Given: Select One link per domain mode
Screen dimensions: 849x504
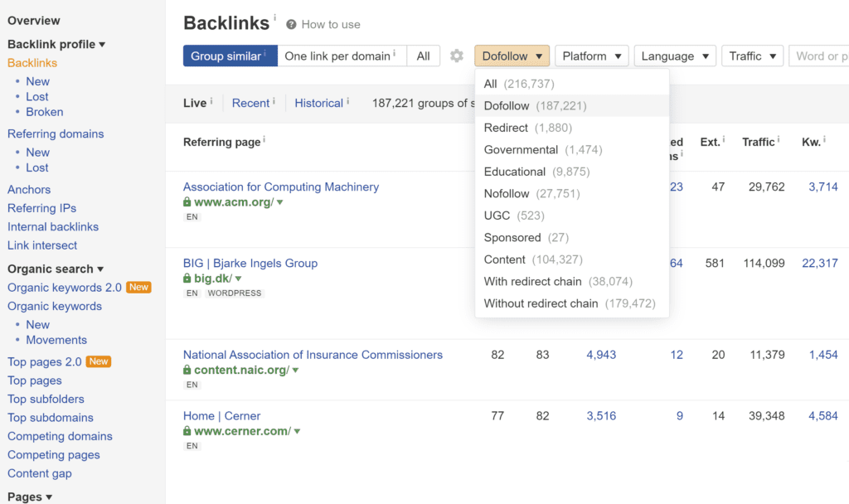Looking at the screenshot, I should pyautogui.click(x=342, y=56).
